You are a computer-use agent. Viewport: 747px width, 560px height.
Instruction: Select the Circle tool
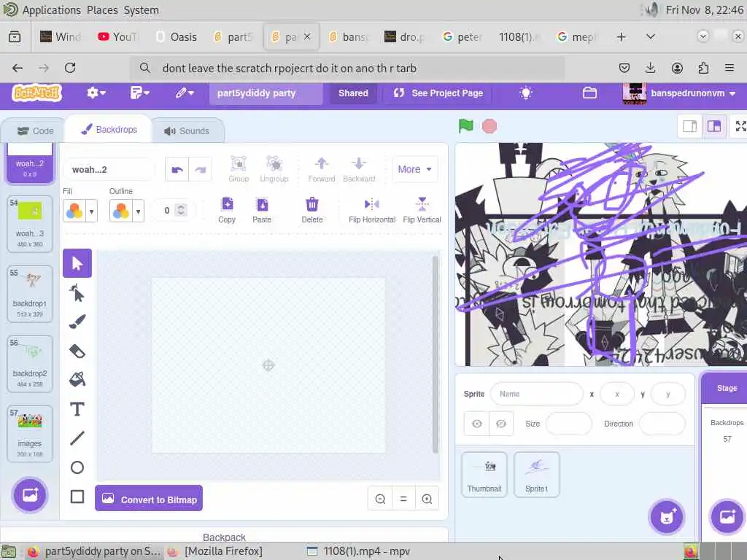(x=77, y=467)
